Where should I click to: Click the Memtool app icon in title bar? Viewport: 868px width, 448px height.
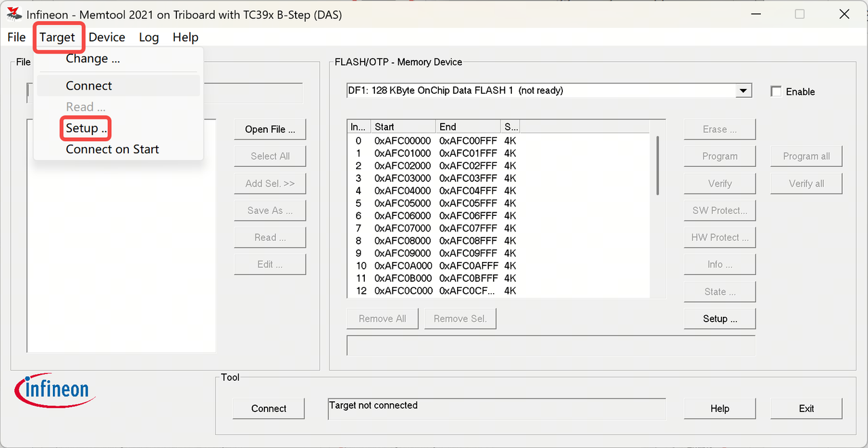pos(14,14)
